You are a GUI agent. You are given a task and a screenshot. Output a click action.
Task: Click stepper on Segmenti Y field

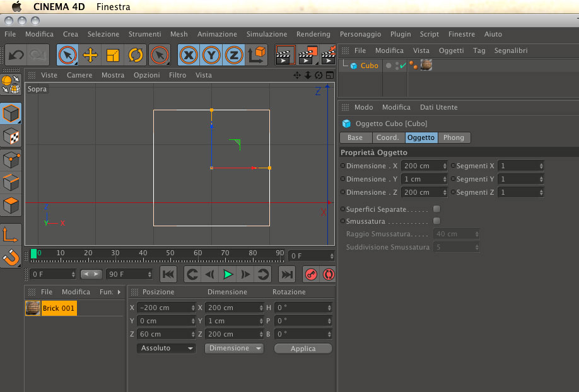point(541,180)
